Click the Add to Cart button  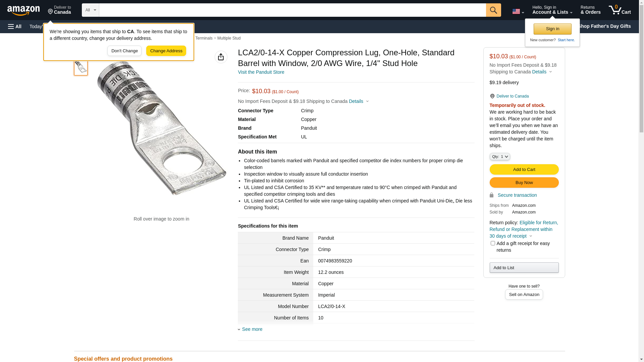click(x=524, y=169)
